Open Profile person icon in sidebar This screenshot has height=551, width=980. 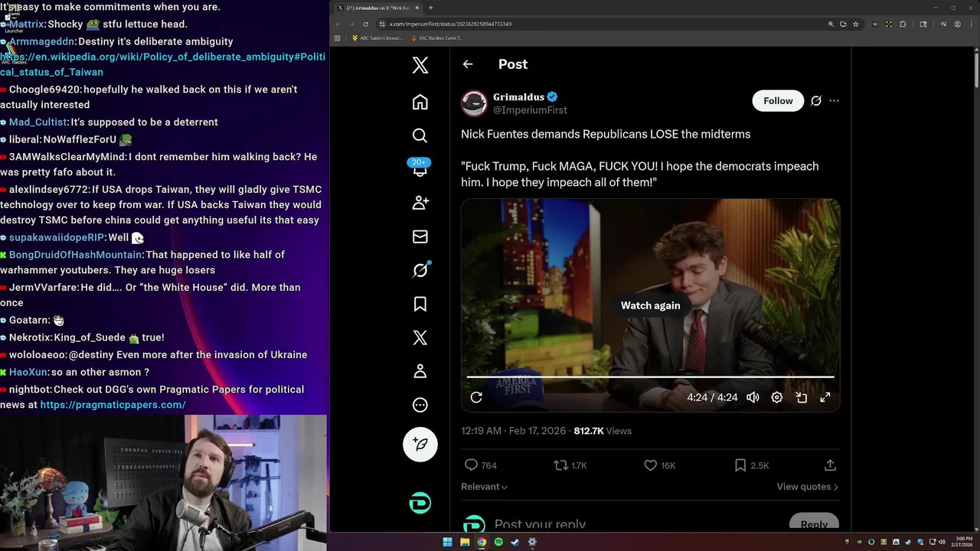420,371
